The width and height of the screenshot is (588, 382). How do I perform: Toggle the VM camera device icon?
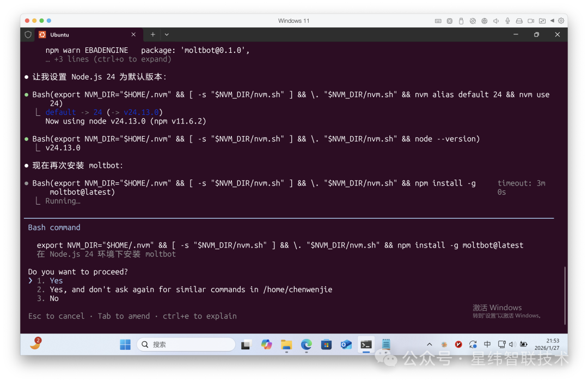tap(530, 21)
